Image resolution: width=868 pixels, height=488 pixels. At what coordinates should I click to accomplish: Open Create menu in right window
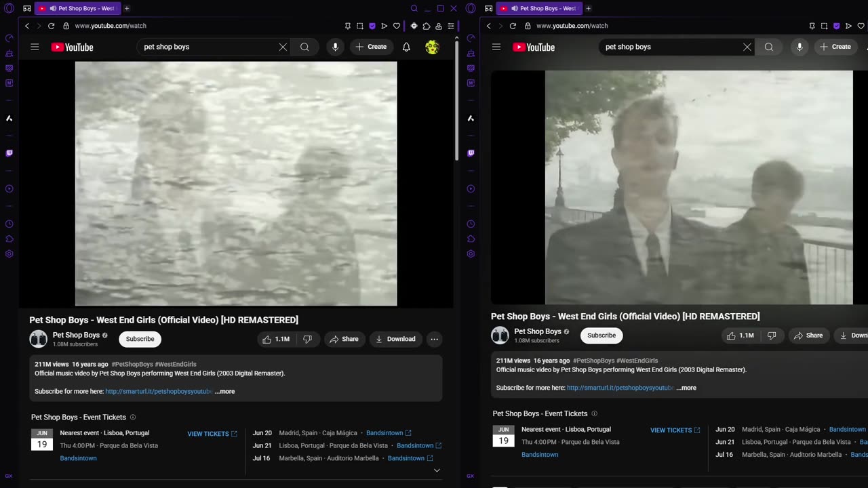[x=835, y=47]
